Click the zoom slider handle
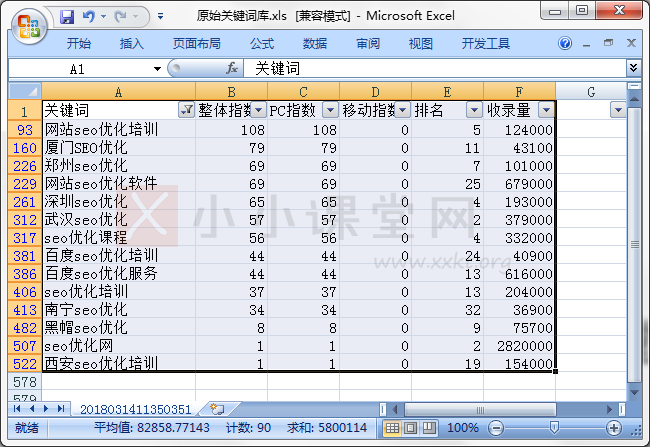Viewport: 650px width, 447px height. pos(554,427)
